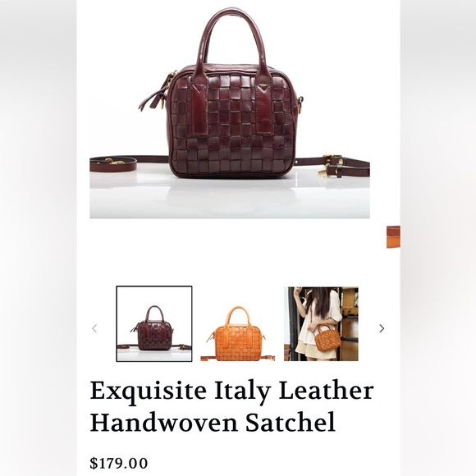Advance the thumbnail carousel with right chevron
This screenshot has width=476, height=476.
click(x=382, y=328)
